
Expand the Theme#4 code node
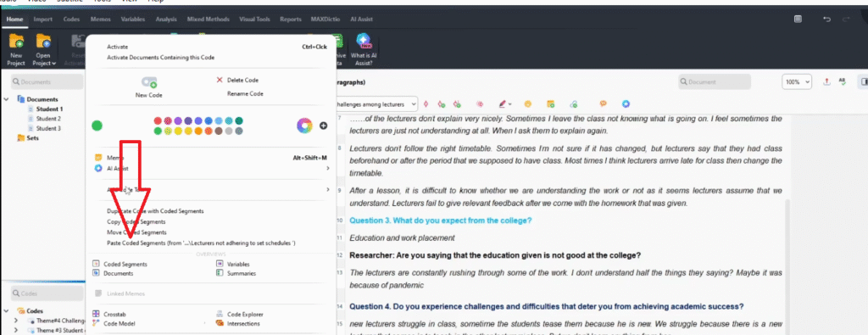[x=15, y=321]
